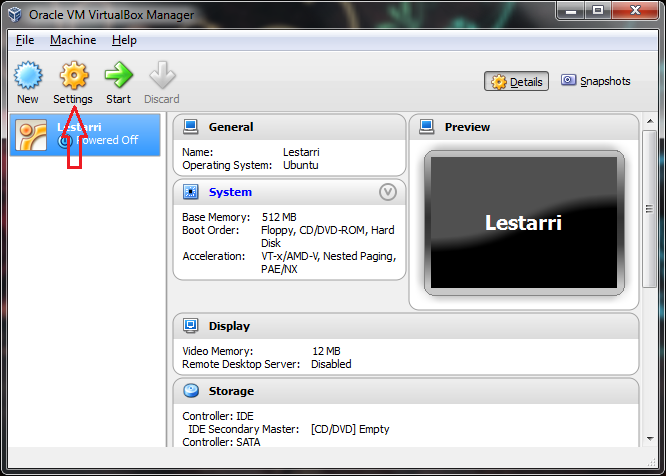Viewport: 666px width, 476px height.
Task: Click the VirtualBox cube title icon
Action: (15, 14)
